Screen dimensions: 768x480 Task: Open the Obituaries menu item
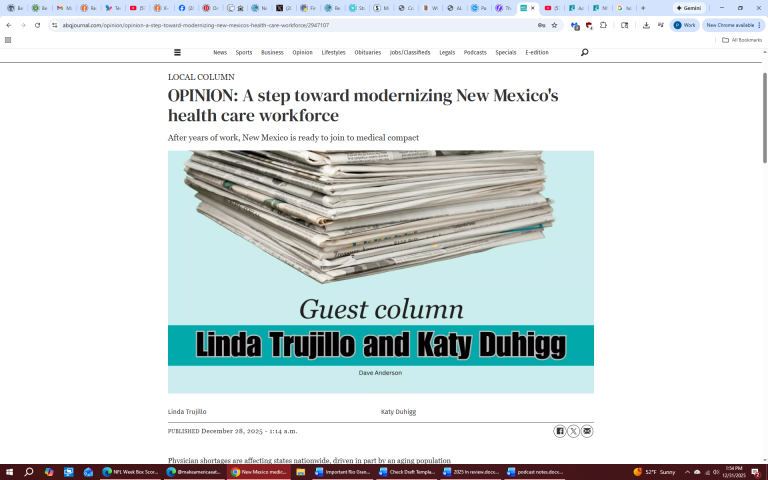click(367, 52)
